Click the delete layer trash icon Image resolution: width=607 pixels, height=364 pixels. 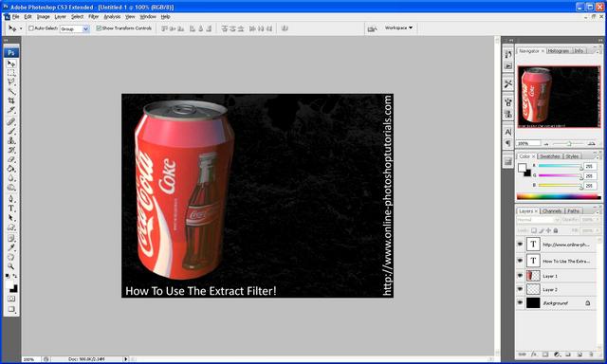(591, 354)
